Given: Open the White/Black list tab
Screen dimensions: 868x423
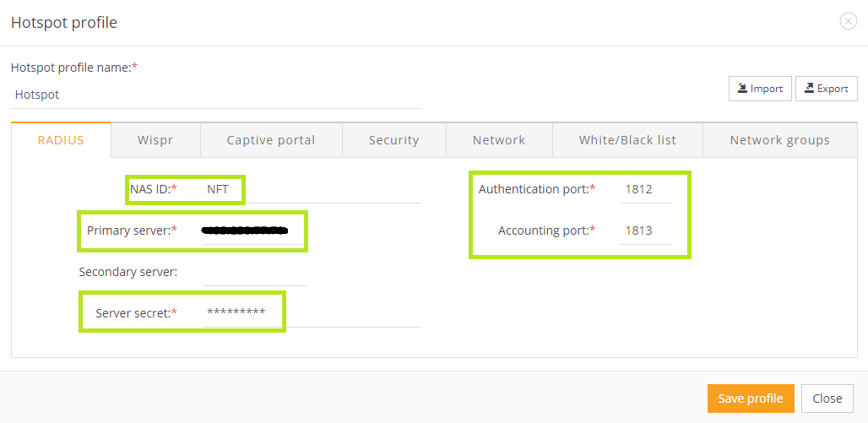Looking at the screenshot, I should (627, 140).
